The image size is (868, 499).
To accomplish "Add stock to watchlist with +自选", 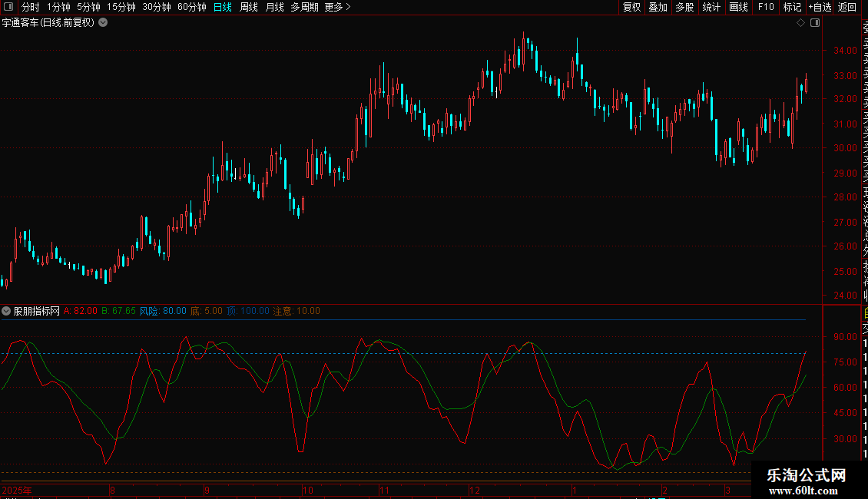I will tap(819, 7).
